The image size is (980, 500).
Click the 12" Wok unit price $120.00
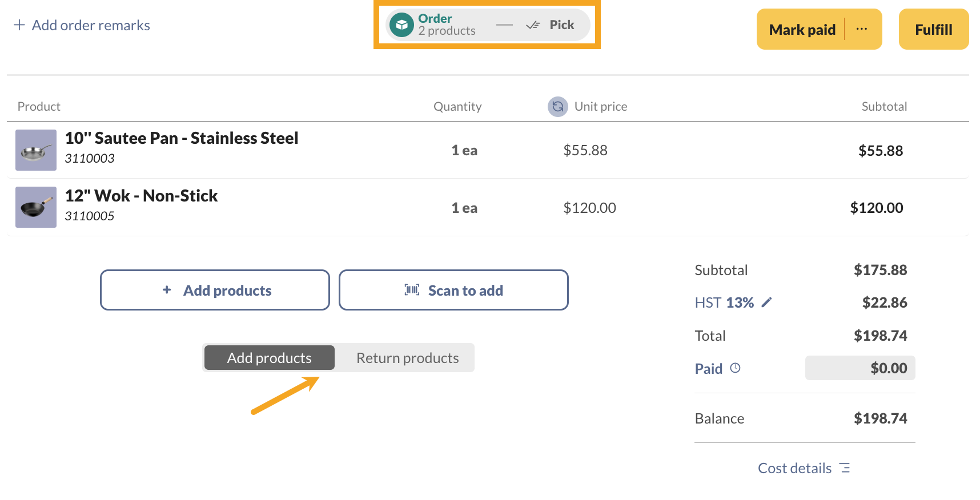click(x=589, y=208)
